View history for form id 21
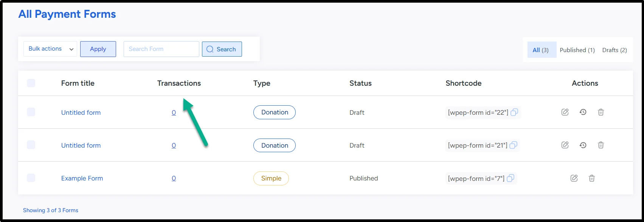 point(583,145)
